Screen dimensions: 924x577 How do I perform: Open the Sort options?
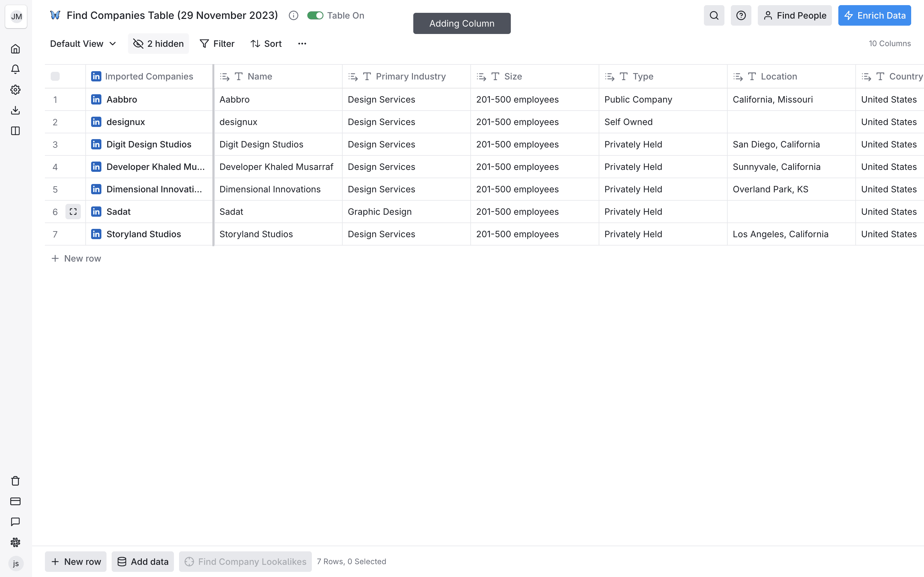266,44
